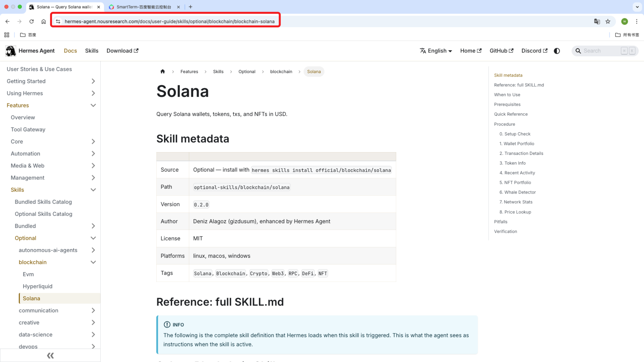This screenshot has height=362, width=644.
Task: Expand the Core category
Action: [93, 141]
